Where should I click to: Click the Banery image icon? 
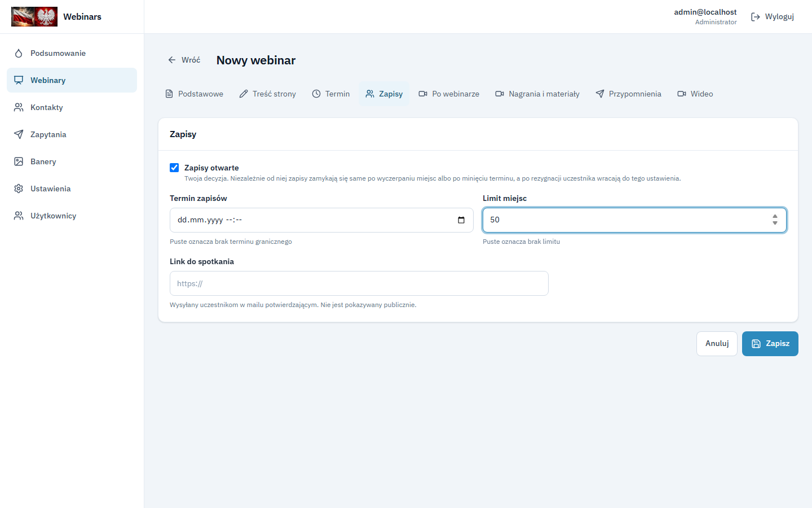19,161
